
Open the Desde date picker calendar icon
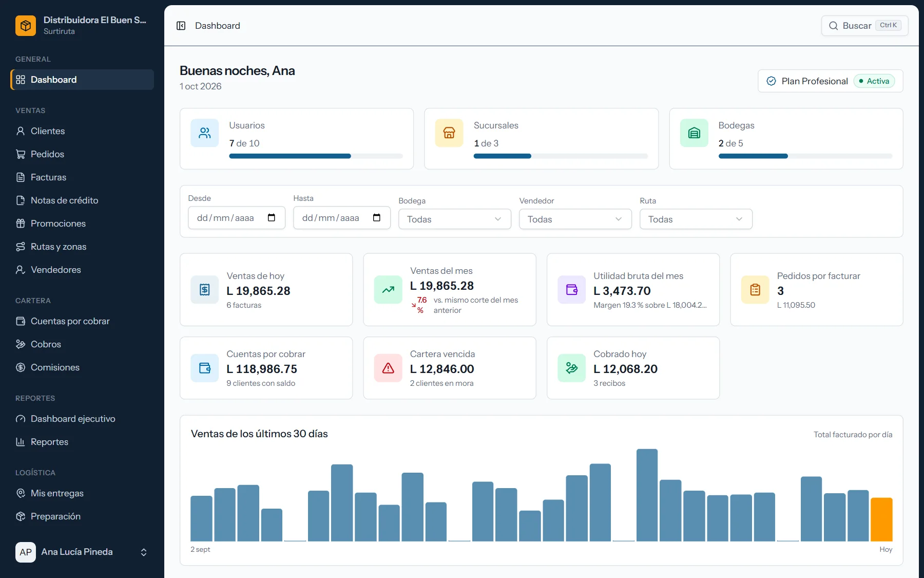coord(272,218)
